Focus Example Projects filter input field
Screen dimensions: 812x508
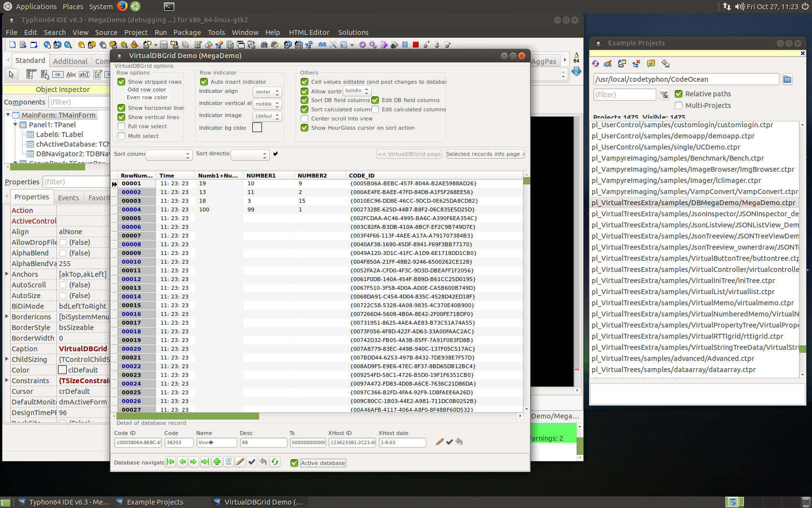coord(624,95)
